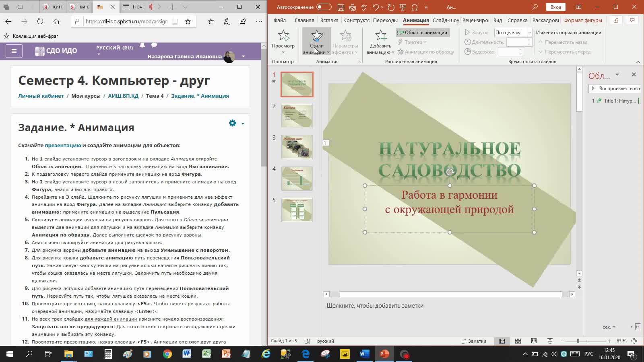Open the Comments icon on the ribbon
644x362 pixels.
click(632, 20)
